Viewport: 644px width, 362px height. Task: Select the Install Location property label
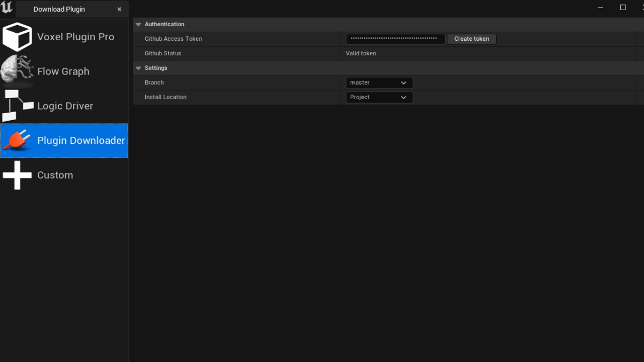166,97
